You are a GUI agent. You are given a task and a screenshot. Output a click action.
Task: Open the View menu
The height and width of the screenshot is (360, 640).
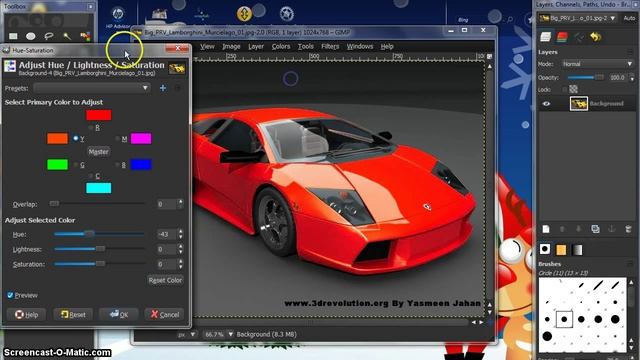[x=207, y=47]
